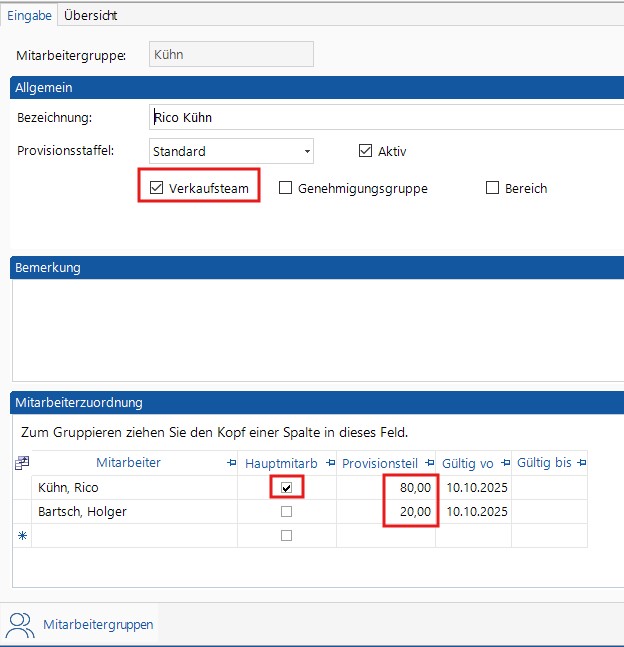Click the pin icon in Mitarbeiter column
Screen dimensions: 624x647
click(232, 463)
